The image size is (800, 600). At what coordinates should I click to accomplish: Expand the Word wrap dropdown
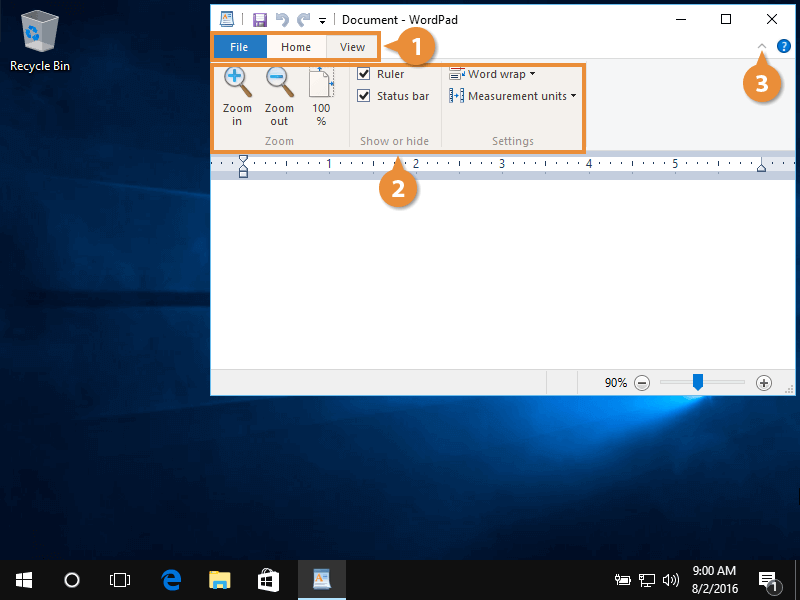click(x=492, y=74)
